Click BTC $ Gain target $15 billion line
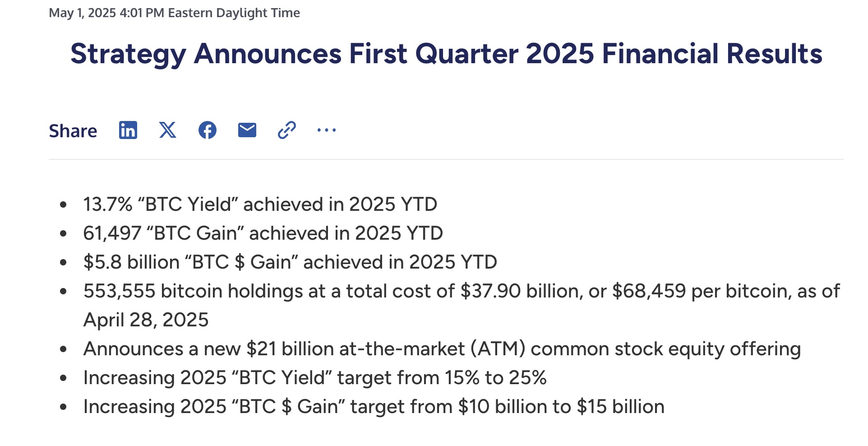Screen dimensions: 868x446 point(374,407)
